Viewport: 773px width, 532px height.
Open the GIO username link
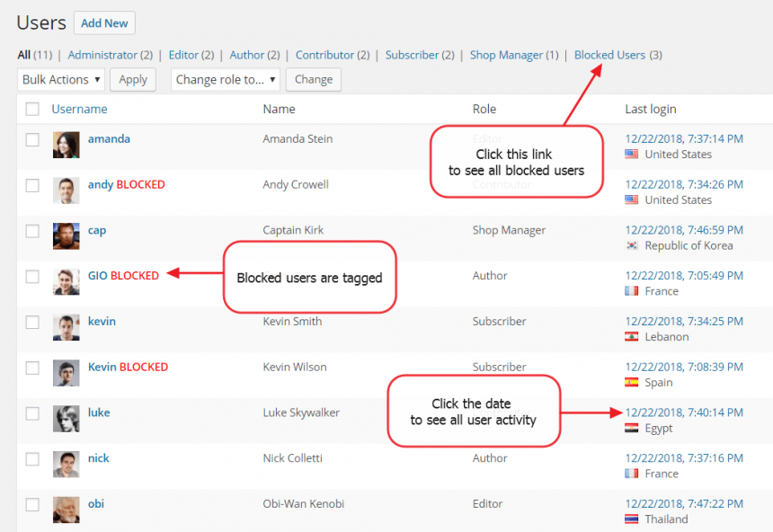tap(97, 276)
